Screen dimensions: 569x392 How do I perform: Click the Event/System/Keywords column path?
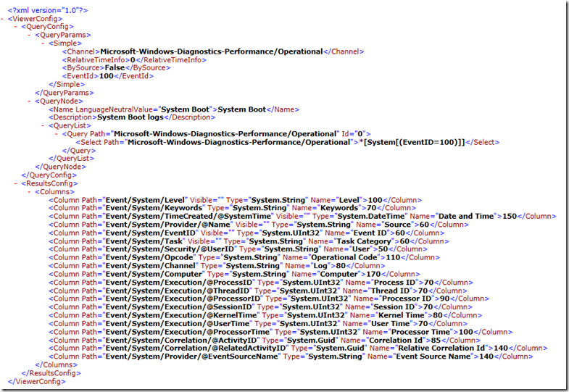[154, 208]
